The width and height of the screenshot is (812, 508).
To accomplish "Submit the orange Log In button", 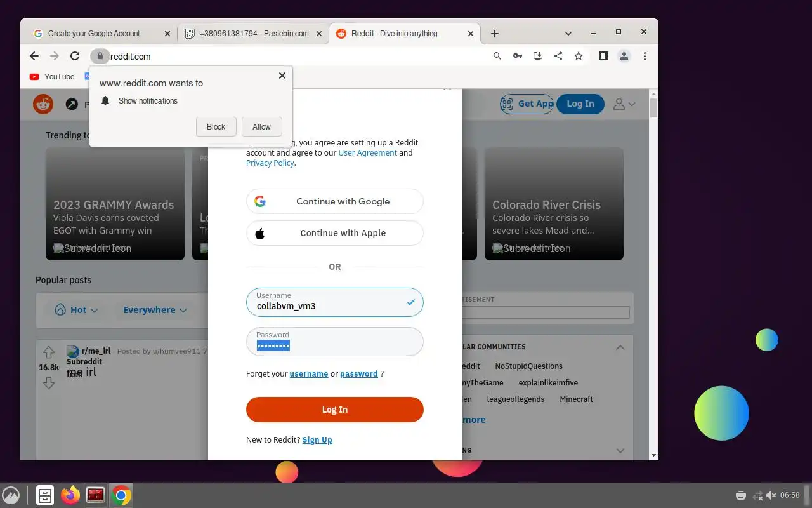I will [x=335, y=410].
